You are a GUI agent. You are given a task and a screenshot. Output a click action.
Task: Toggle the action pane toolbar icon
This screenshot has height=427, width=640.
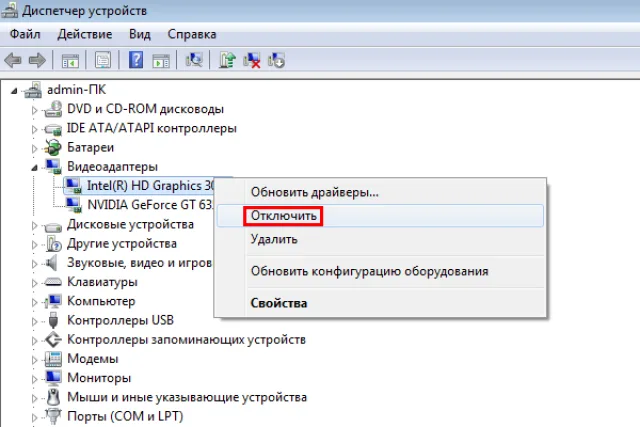[x=161, y=61]
